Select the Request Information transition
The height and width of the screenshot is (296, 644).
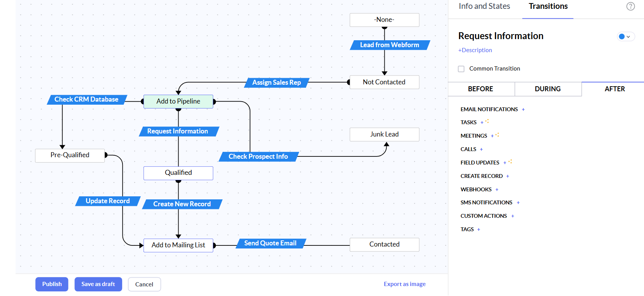point(178,132)
